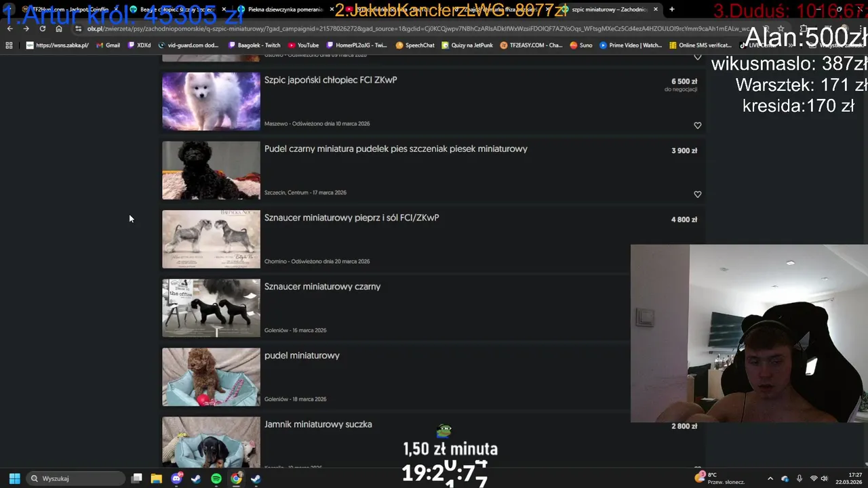The image size is (868, 488).
Task: Open Discord from the taskbar
Action: tap(176, 479)
